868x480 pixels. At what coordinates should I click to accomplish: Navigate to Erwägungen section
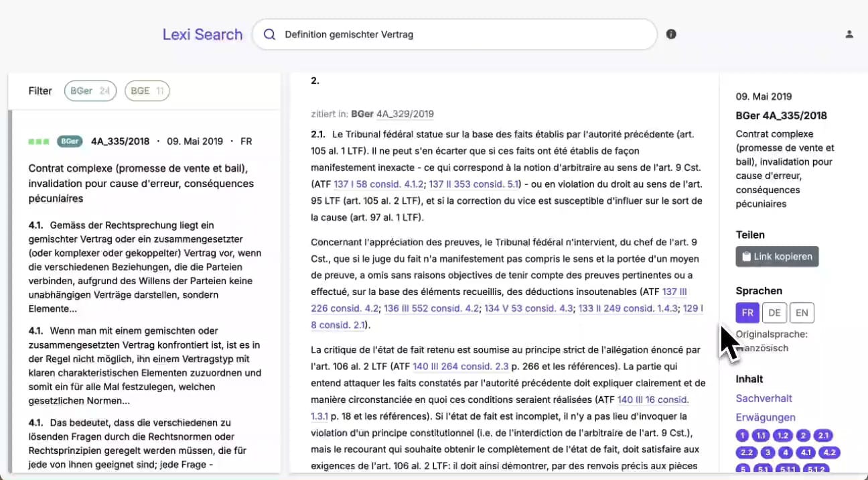766,417
